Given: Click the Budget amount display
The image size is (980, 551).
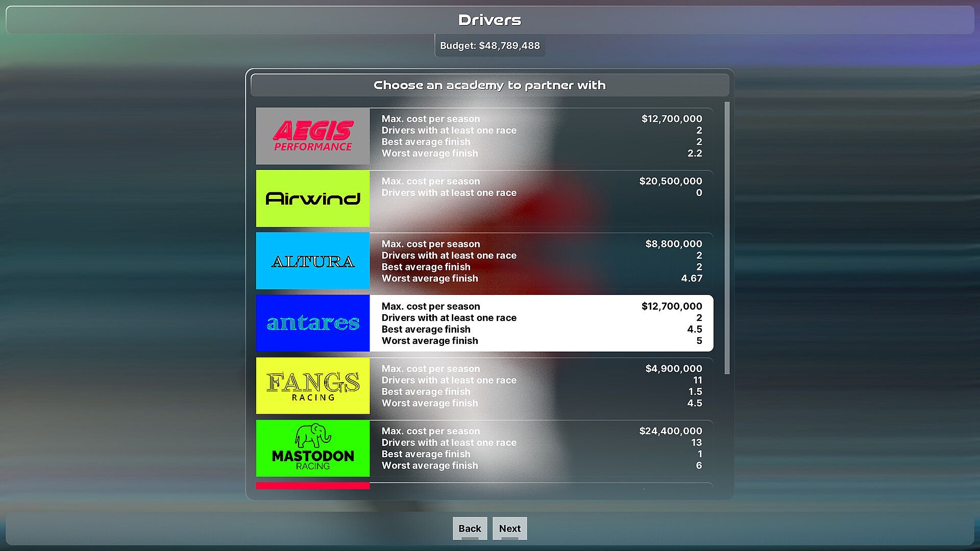Looking at the screenshot, I should (x=489, y=45).
